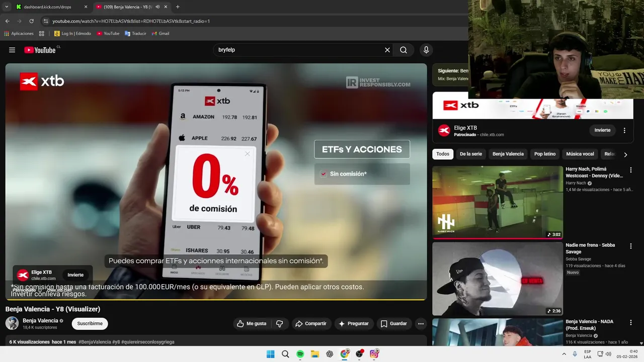Click the XTB sidebar banner ad image
This screenshot has height=362, width=644.
533,106
